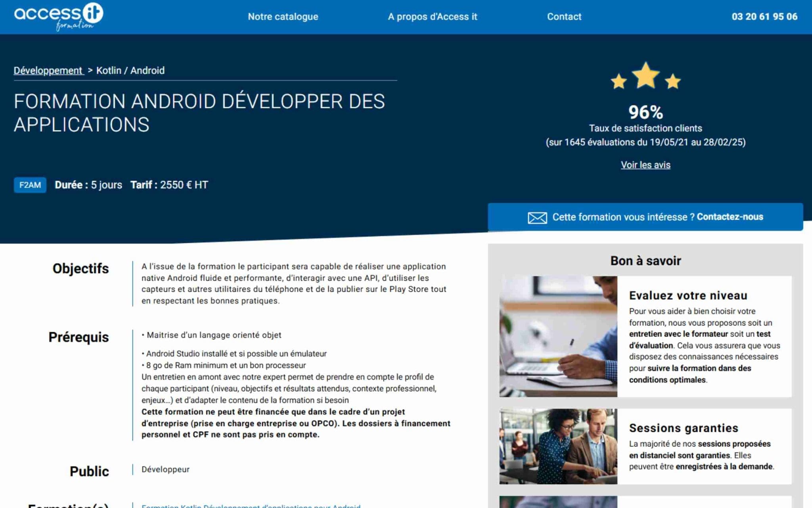812x508 pixels.
Task: Click the 96% satisfaction rate figure
Action: coord(645,112)
